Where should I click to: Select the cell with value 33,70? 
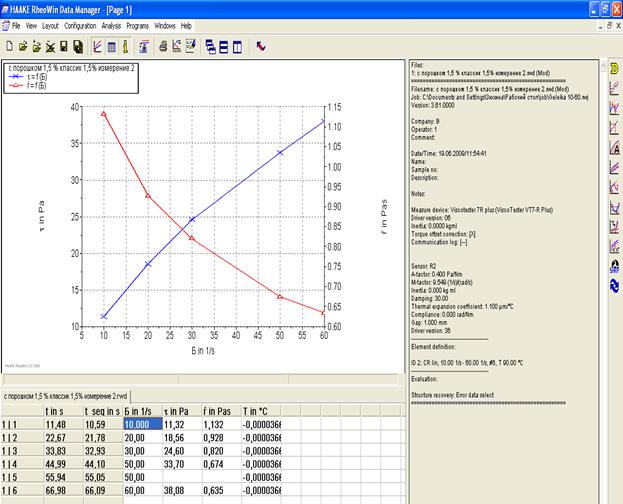182,464
